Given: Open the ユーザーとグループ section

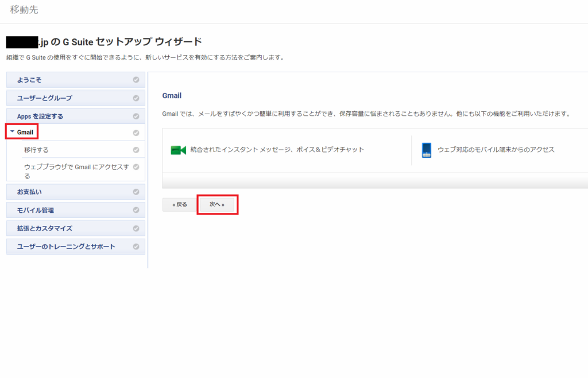Looking at the screenshot, I should click(x=76, y=98).
